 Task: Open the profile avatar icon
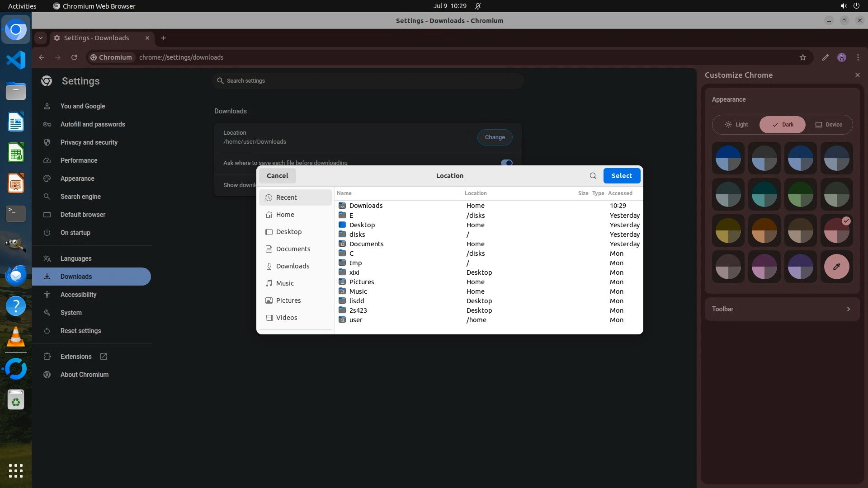coord(841,57)
